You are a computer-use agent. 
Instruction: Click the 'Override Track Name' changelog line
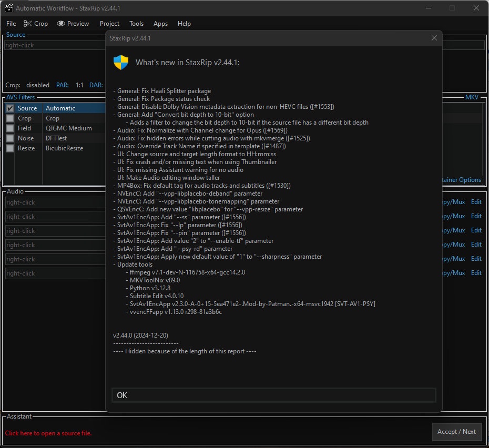coord(199,146)
